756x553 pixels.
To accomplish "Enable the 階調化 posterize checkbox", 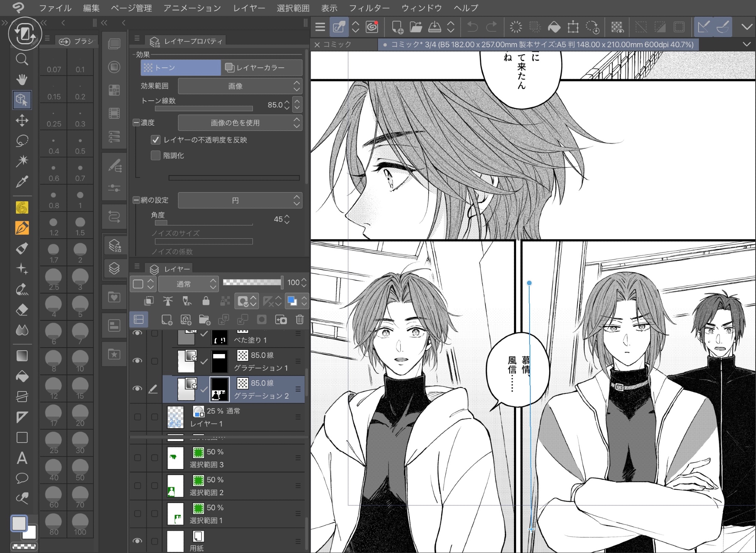I will click(156, 155).
